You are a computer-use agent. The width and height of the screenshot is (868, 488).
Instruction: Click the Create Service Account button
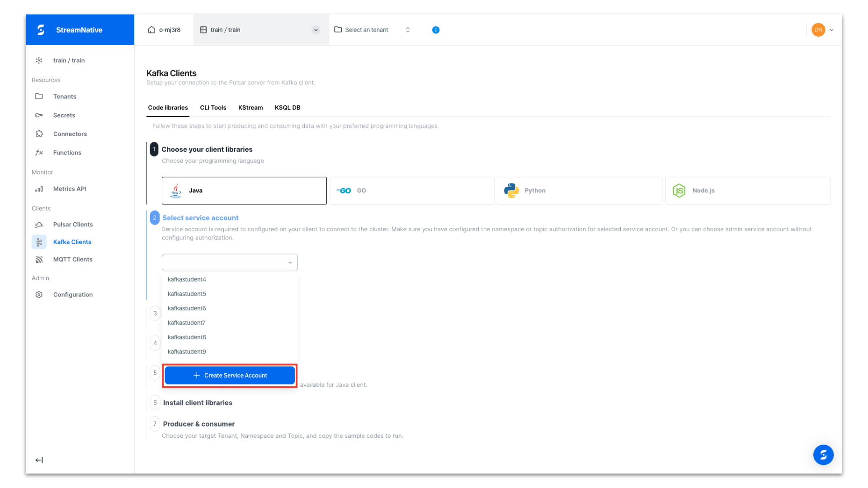tap(230, 375)
